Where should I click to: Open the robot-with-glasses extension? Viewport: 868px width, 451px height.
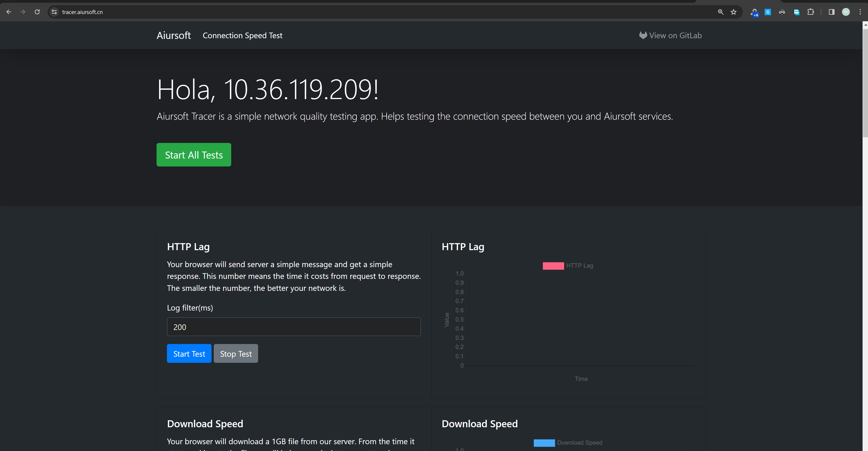(782, 12)
